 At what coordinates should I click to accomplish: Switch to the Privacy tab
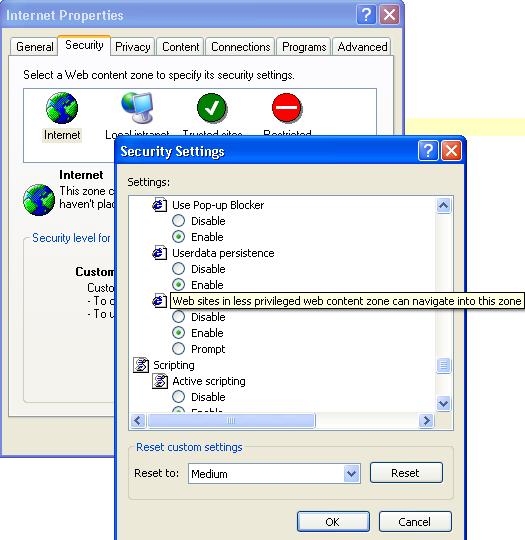point(133,47)
